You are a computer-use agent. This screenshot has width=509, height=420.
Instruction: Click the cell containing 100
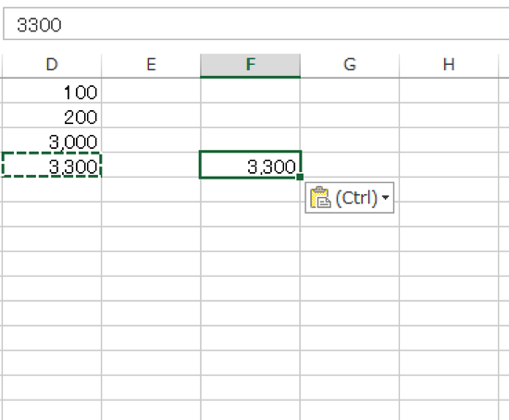(52, 91)
